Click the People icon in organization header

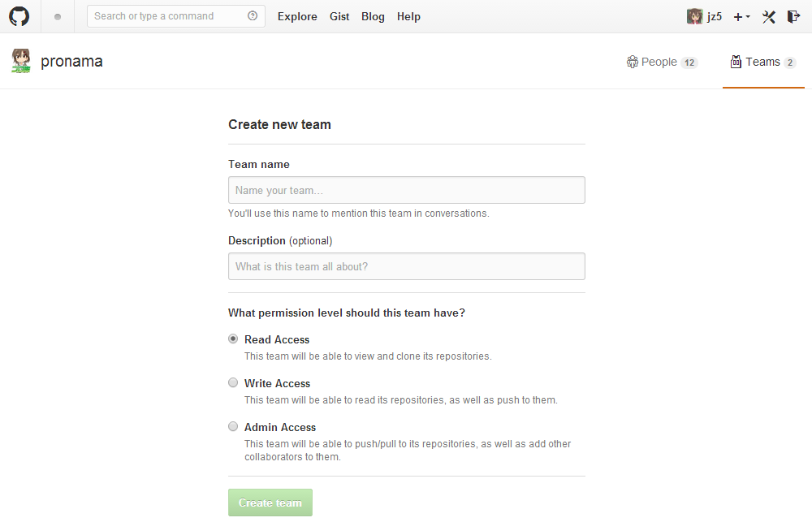click(633, 62)
